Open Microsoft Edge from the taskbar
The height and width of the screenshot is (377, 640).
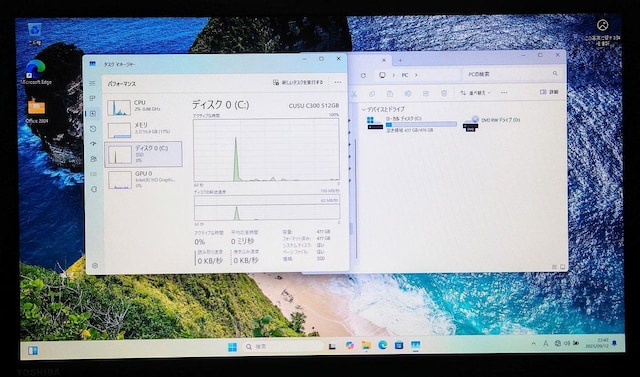(382, 345)
